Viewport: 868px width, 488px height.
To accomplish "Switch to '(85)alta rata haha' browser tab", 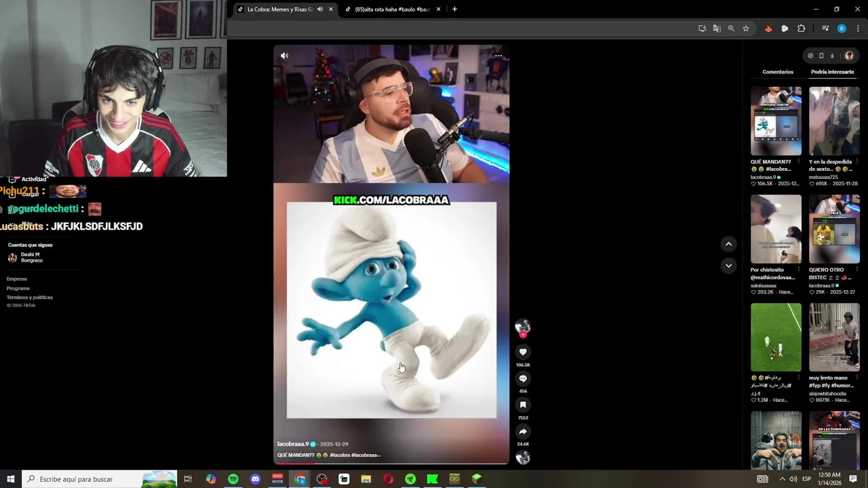I will [392, 9].
